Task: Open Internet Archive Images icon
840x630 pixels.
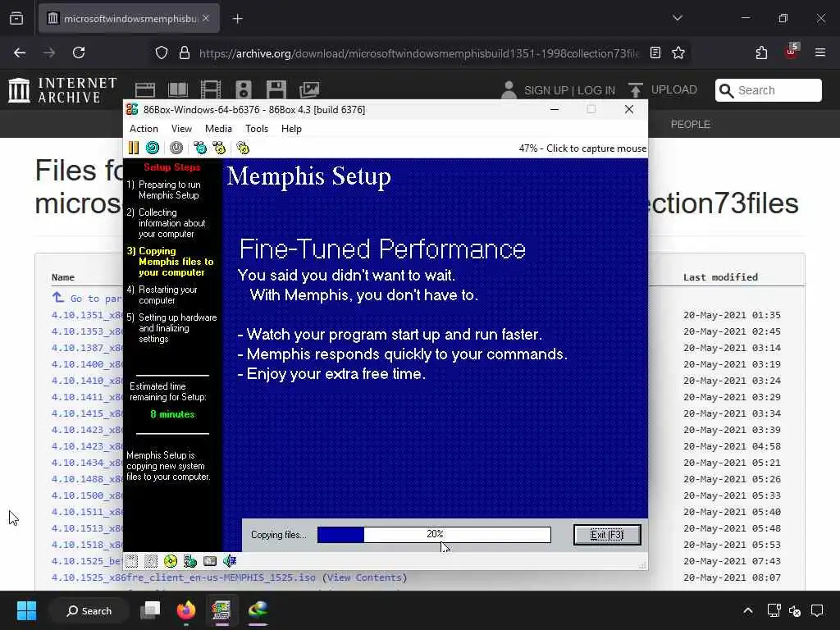Action: pyautogui.click(x=309, y=90)
